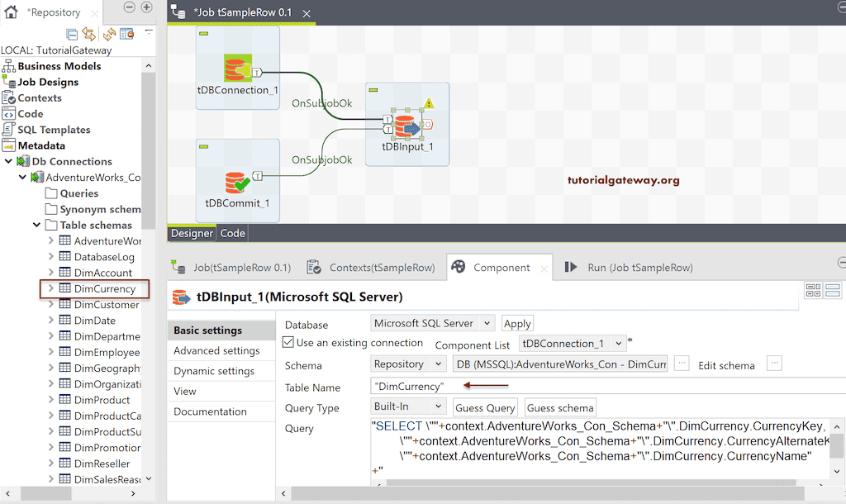The width and height of the screenshot is (846, 504).
Task: Close the Job tSampleRow 0.1 editor tab
Action: (x=307, y=13)
